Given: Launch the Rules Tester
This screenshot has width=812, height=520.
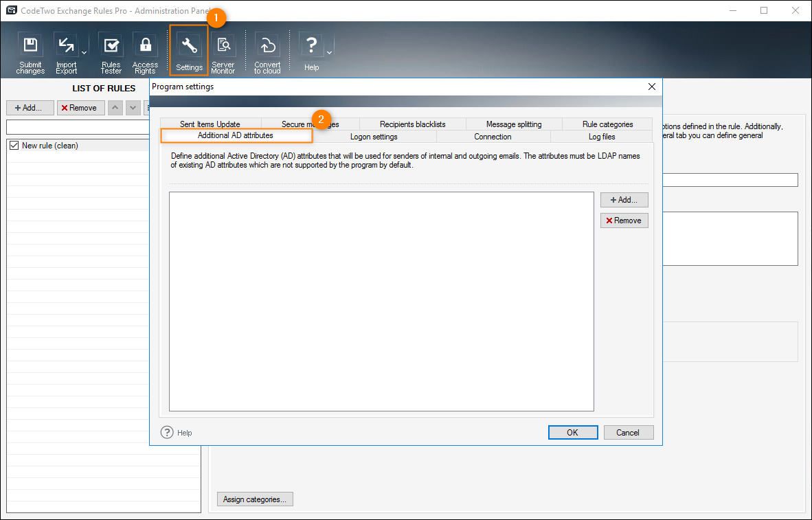Looking at the screenshot, I should point(111,53).
